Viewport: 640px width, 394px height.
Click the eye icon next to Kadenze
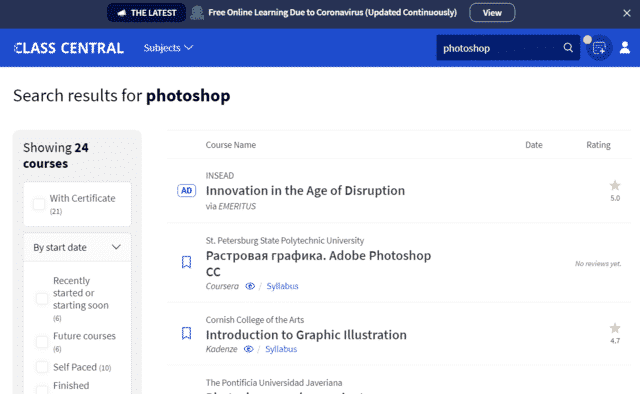click(x=249, y=349)
